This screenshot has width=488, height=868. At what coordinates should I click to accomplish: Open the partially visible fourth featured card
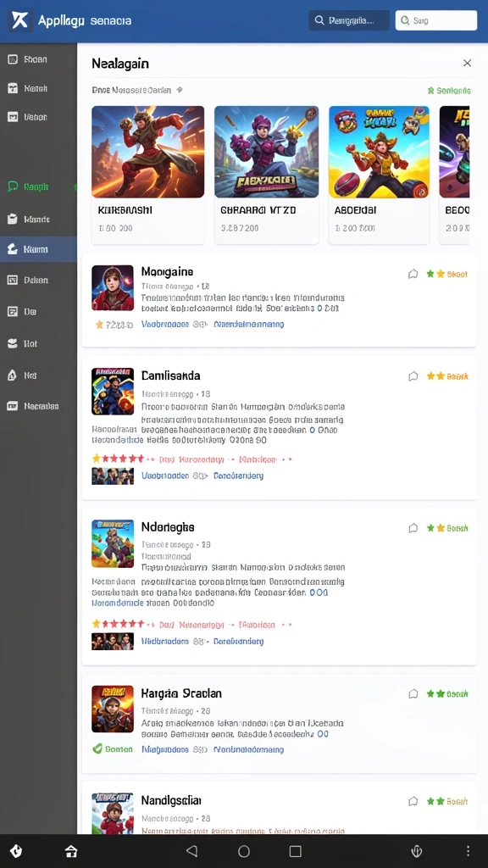pos(454,175)
